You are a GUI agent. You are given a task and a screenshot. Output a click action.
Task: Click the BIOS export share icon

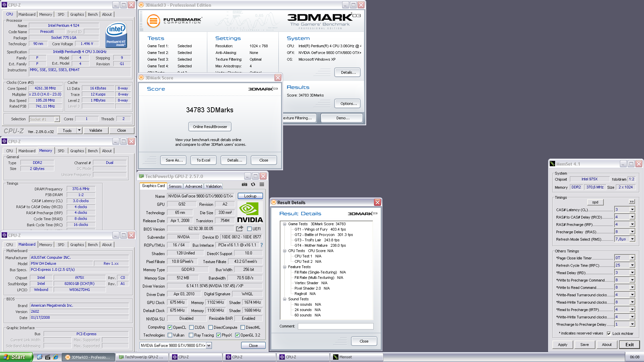tap(239, 229)
